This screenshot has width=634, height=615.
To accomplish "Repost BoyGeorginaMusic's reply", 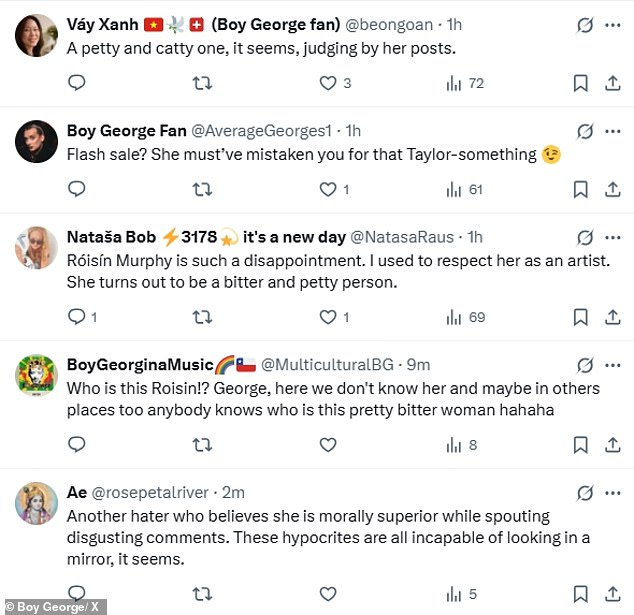I will (x=202, y=445).
